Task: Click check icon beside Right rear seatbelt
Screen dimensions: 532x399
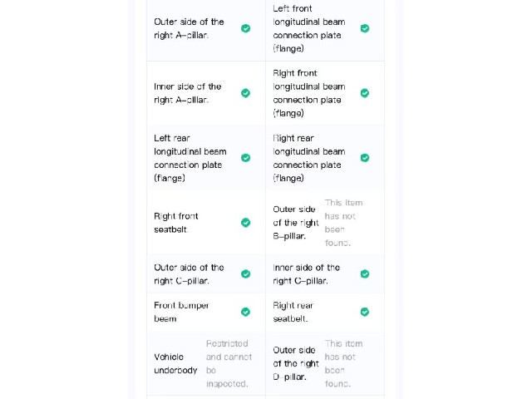Action: (x=365, y=312)
